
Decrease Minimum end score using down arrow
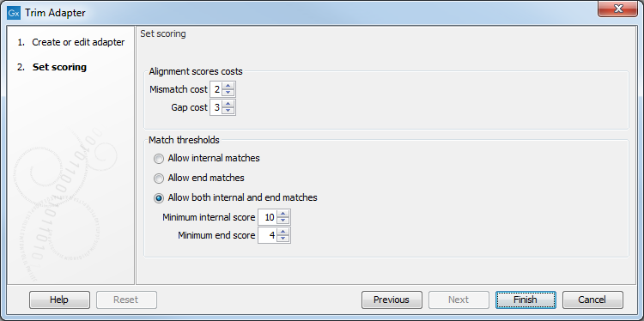tap(283, 239)
